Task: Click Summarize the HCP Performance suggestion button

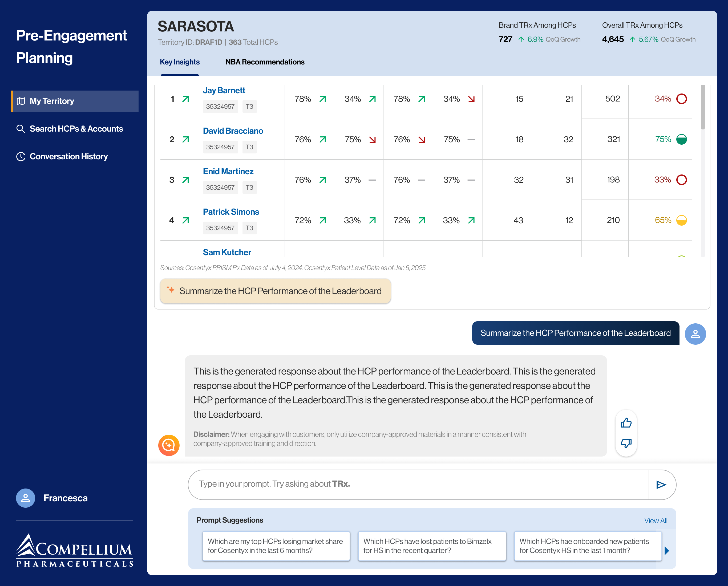Action: click(x=276, y=291)
